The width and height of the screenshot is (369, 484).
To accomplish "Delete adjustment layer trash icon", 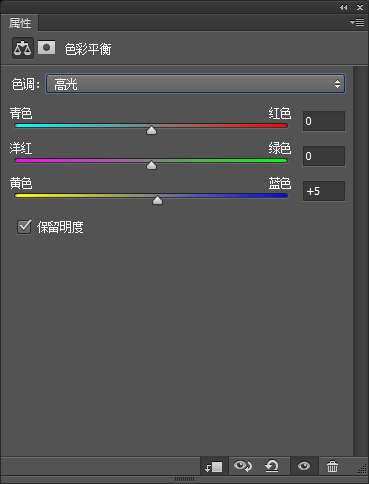I will point(332,466).
